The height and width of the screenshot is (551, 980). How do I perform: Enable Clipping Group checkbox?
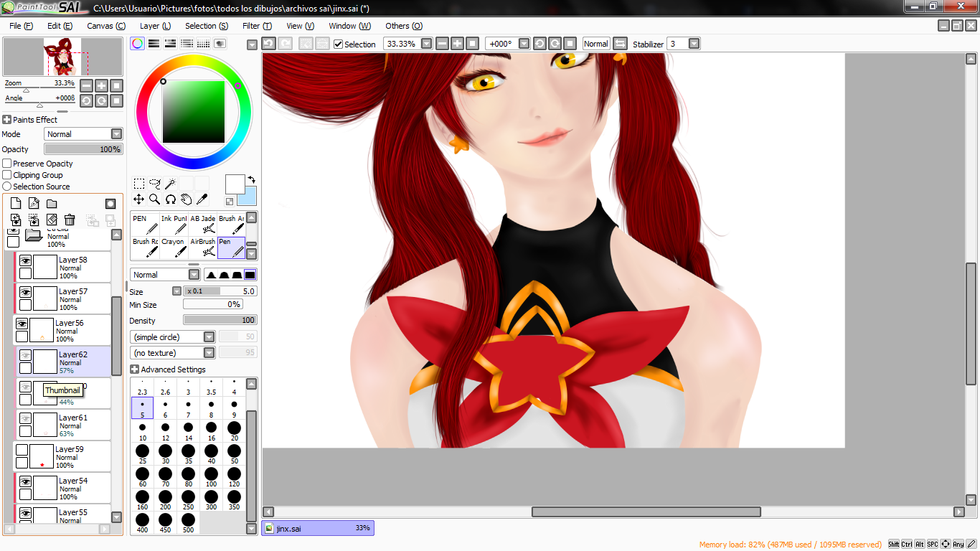coord(7,175)
